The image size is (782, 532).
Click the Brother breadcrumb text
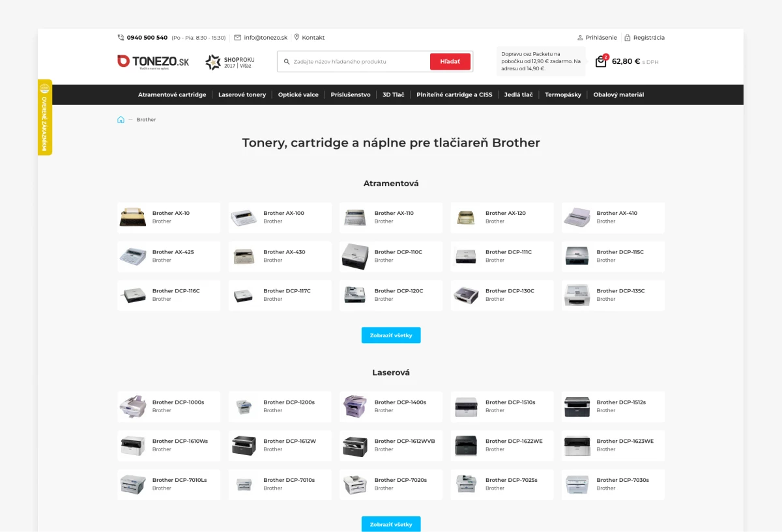[x=147, y=120]
